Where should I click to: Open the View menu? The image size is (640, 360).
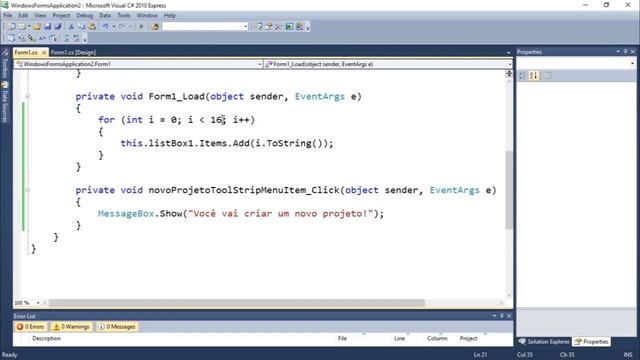(40, 16)
